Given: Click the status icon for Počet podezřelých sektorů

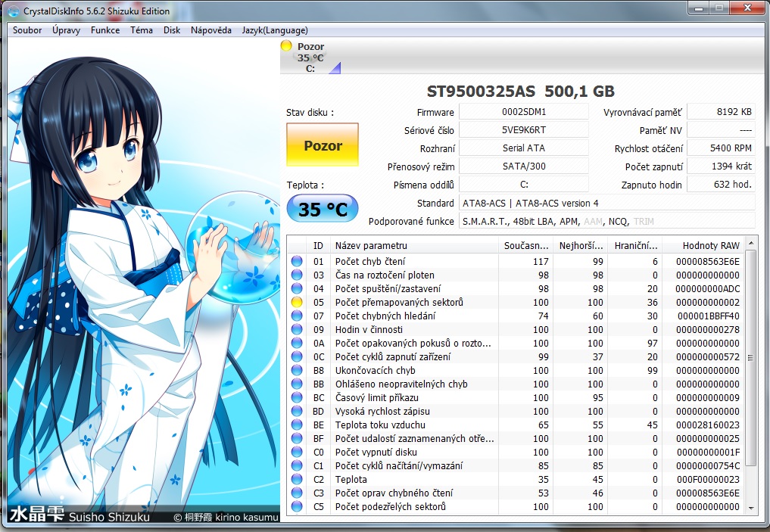Looking at the screenshot, I should click(x=297, y=506).
